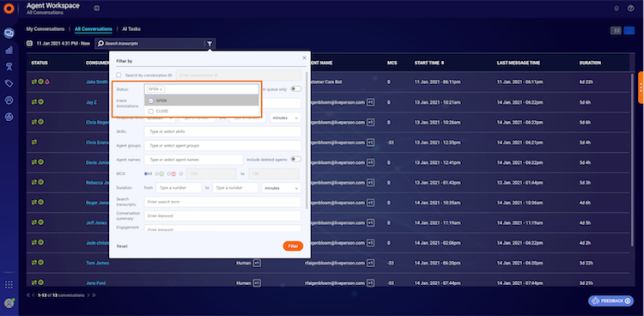Viewport: 644px width, 316px height.
Task: Open the conversations workspace sidebar icon
Action: pyautogui.click(x=9, y=33)
